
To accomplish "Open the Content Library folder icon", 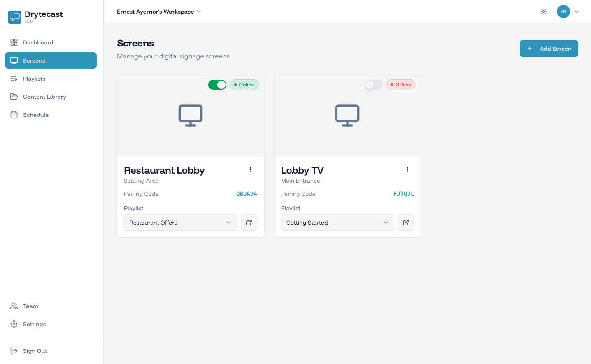I will [x=14, y=97].
